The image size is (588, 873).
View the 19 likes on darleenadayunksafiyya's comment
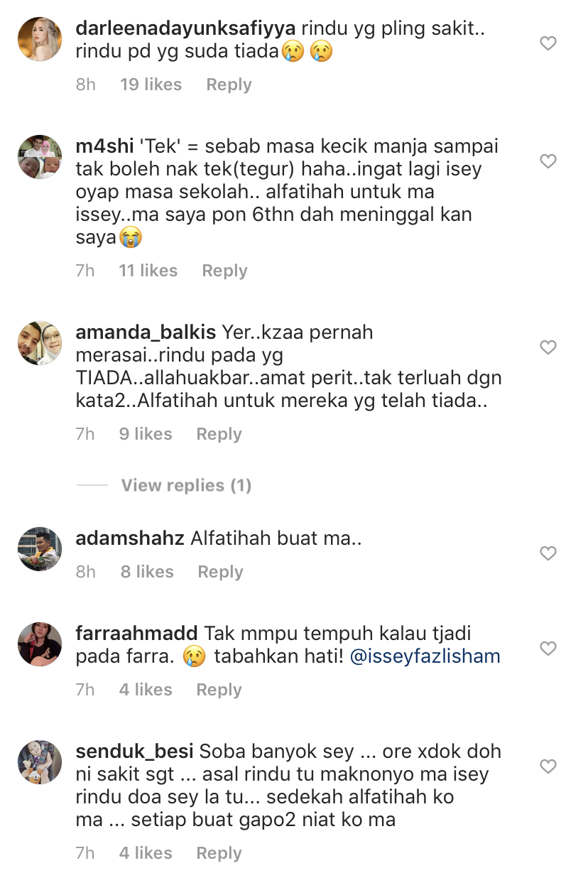(x=151, y=85)
